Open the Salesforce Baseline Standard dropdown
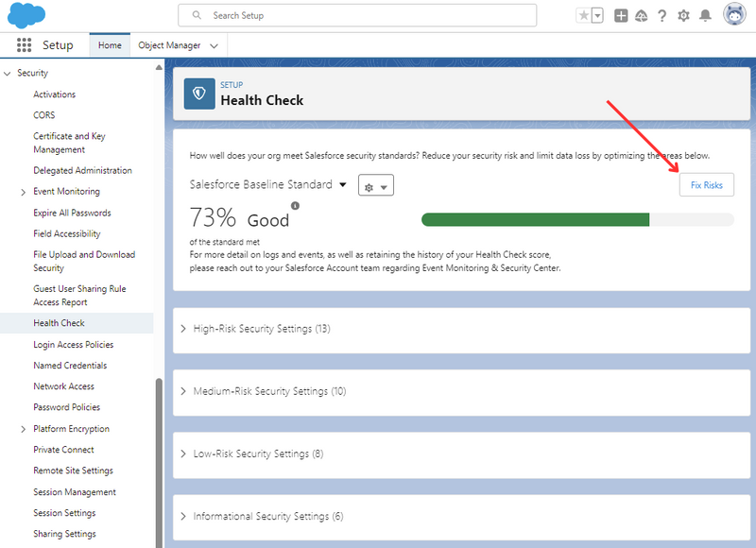This screenshot has height=548, width=756. [x=268, y=184]
